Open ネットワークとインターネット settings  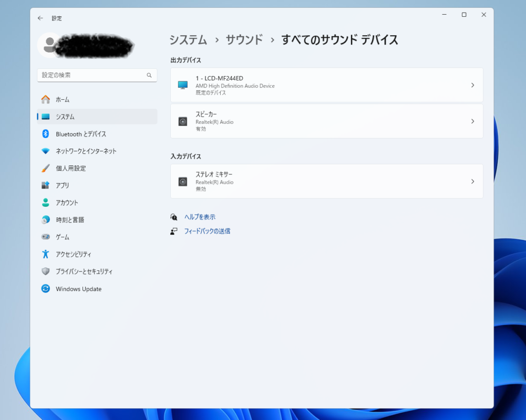(x=97, y=151)
